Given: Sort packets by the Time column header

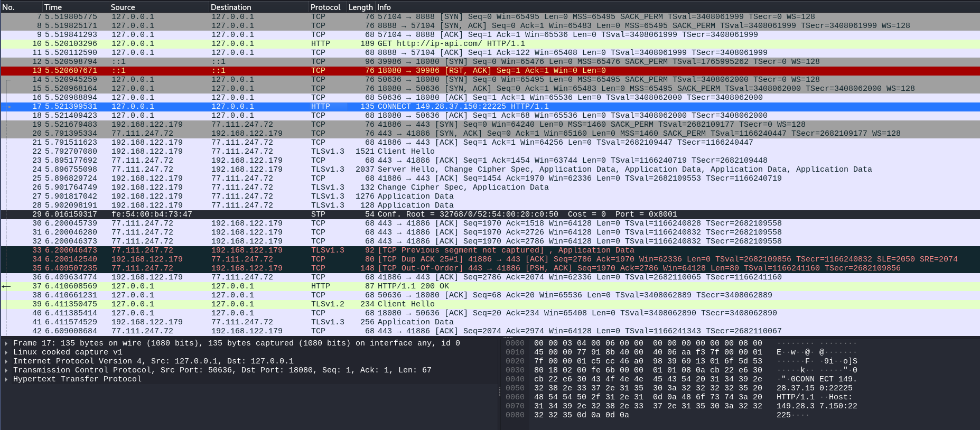Looking at the screenshot, I should [x=53, y=7].
